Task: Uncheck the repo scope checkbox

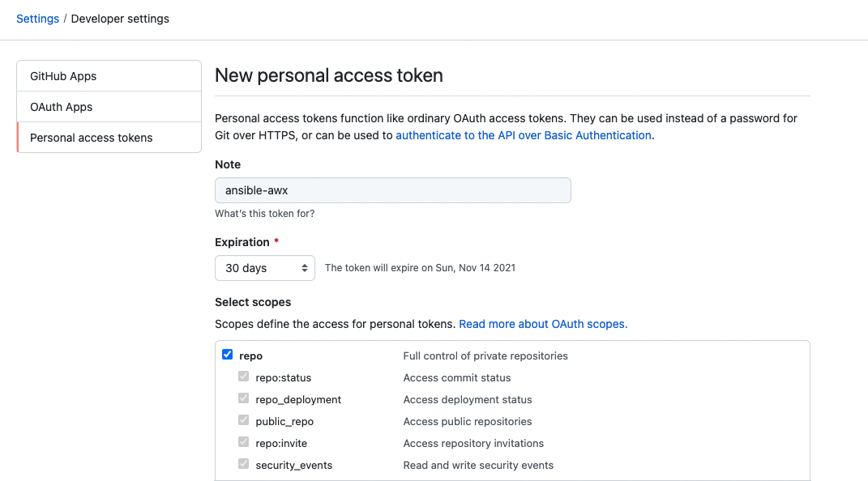Action: tap(227, 355)
